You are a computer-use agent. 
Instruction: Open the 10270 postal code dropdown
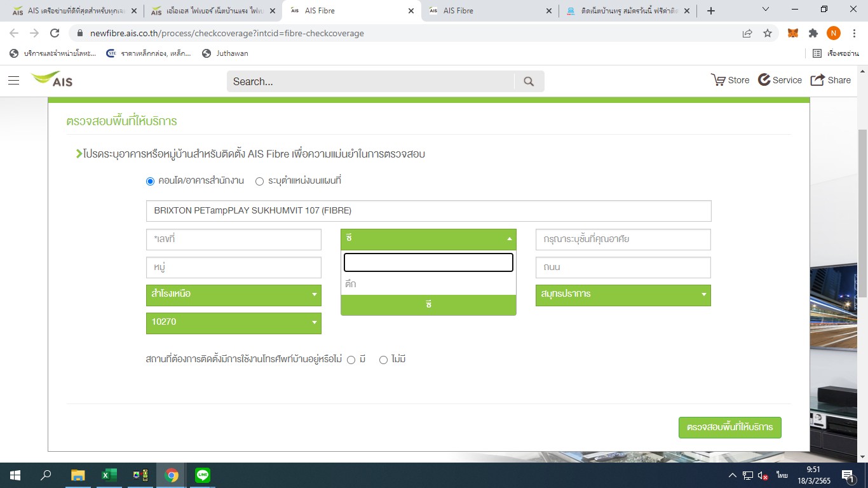point(234,323)
